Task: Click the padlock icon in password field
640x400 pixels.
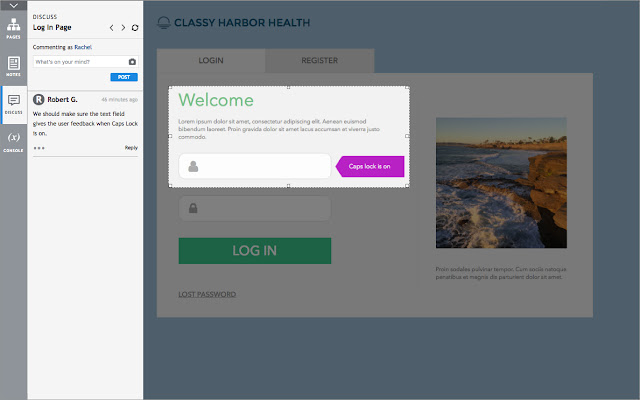Action: (193, 208)
